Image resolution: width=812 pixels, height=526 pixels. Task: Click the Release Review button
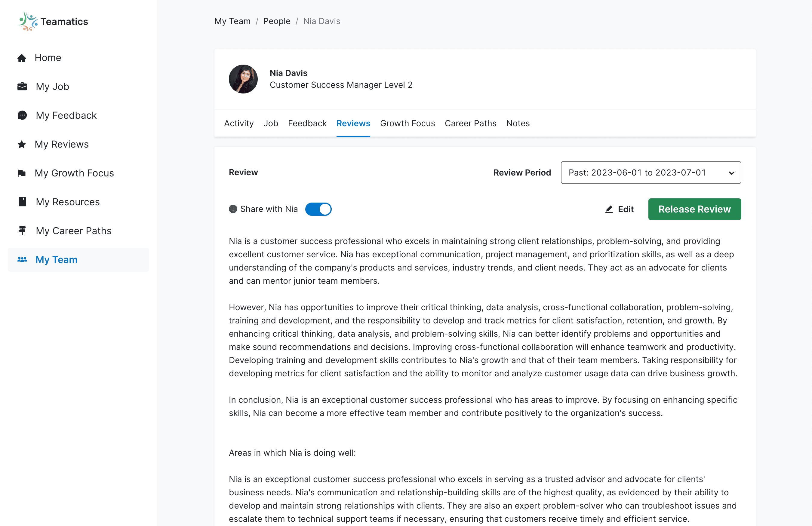tap(694, 209)
